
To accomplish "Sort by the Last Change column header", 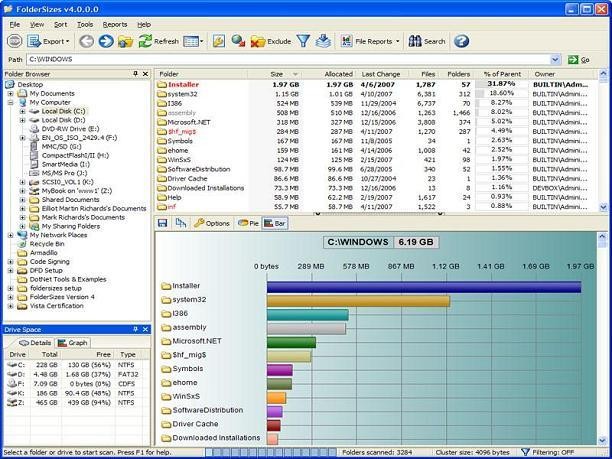I will pos(381,74).
